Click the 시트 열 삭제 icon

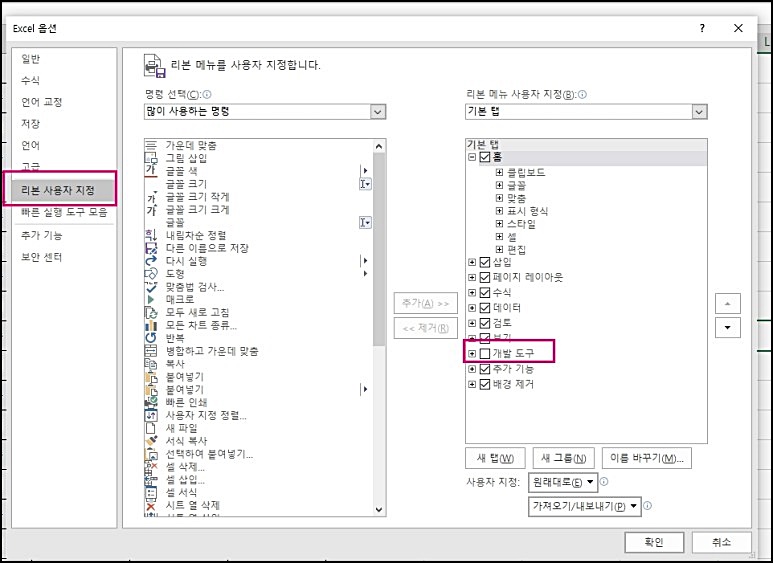pos(151,505)
